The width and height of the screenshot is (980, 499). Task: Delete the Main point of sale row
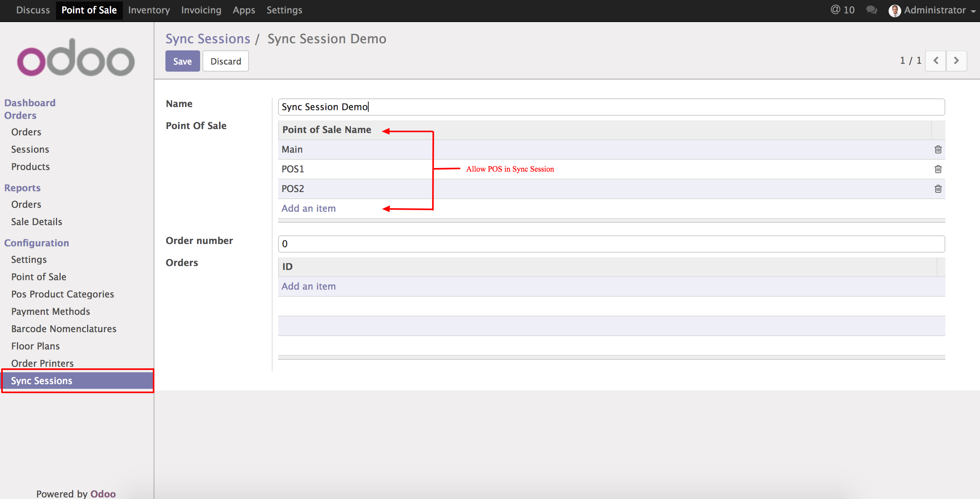click(x=938, y=150)
